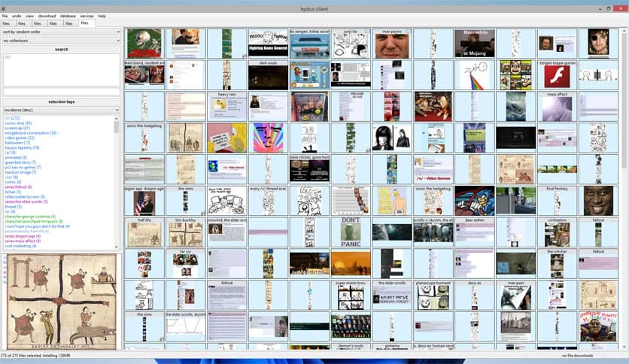Select the 'super mario bros.' thumbnail

click(351, 295)
